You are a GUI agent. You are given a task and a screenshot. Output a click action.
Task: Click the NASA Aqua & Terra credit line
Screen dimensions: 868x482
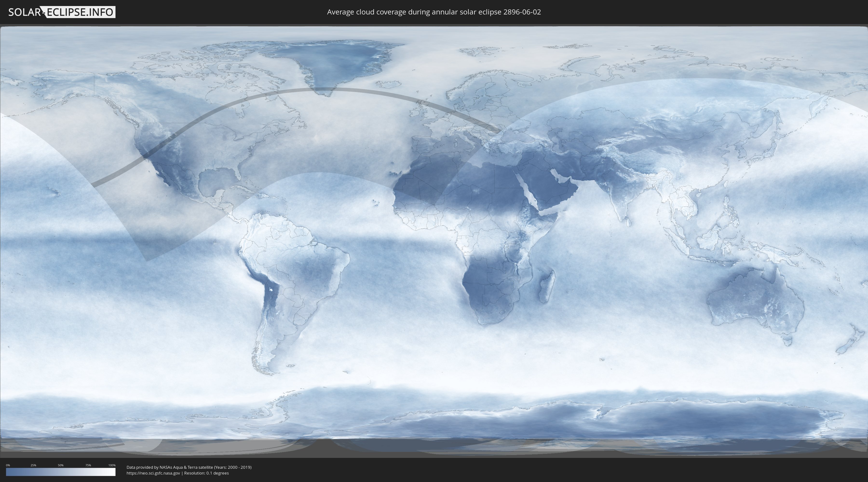point(189,467)
